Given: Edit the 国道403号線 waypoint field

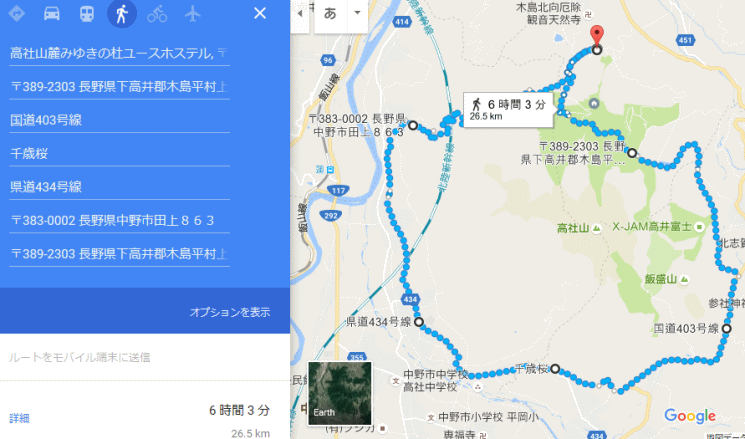Looking at the screenshot, I should tap(119, 120).
